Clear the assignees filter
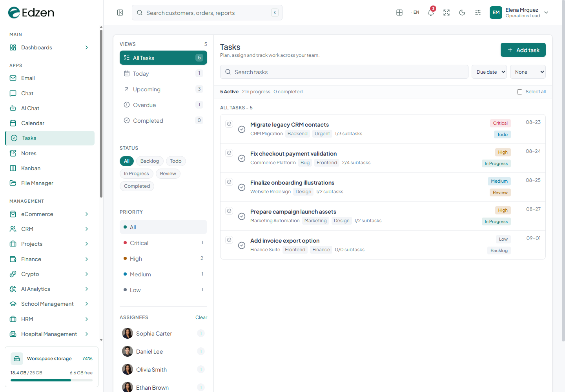The width and height of the screenshot is (565, 392). point(201,318)
